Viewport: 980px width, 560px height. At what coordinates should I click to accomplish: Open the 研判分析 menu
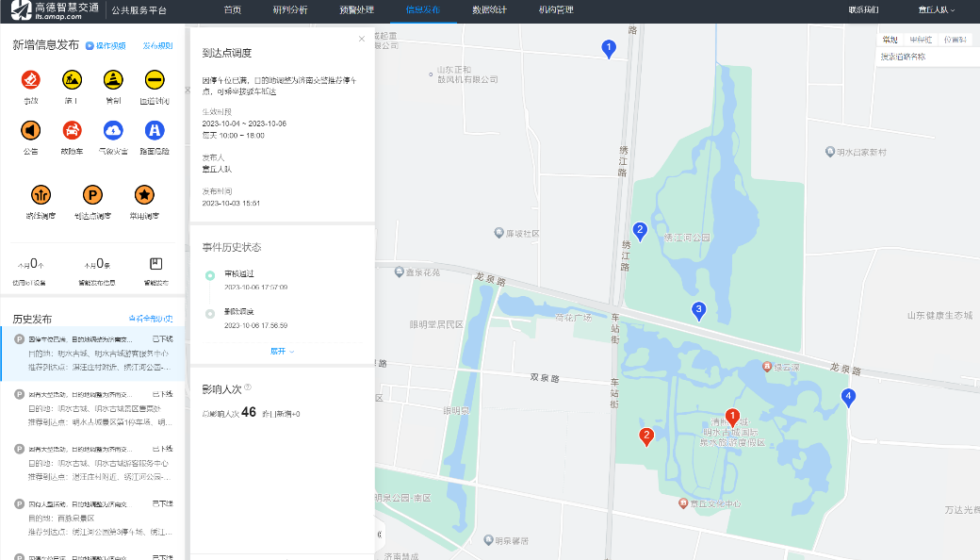[x=290, y=10]
